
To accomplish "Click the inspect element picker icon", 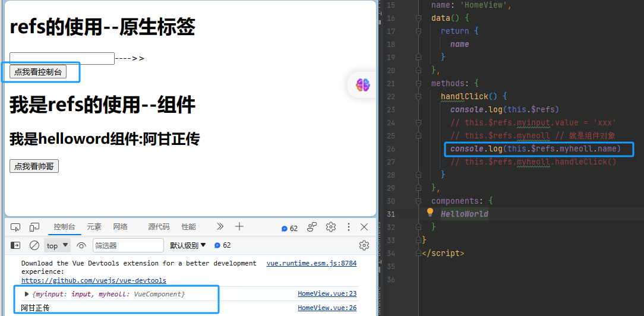I will 15,227.
